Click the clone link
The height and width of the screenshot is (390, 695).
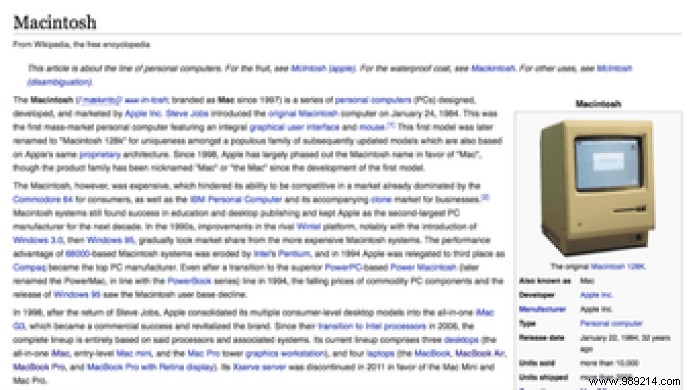click(x=382, y=199)
